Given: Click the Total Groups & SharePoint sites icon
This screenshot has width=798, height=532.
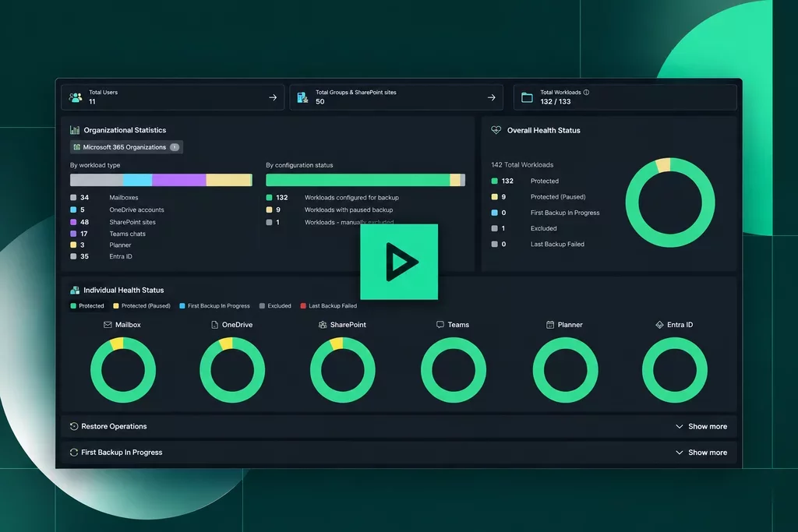Looking at the screenshot, I should pyautogui.click(x=302, y=97).
